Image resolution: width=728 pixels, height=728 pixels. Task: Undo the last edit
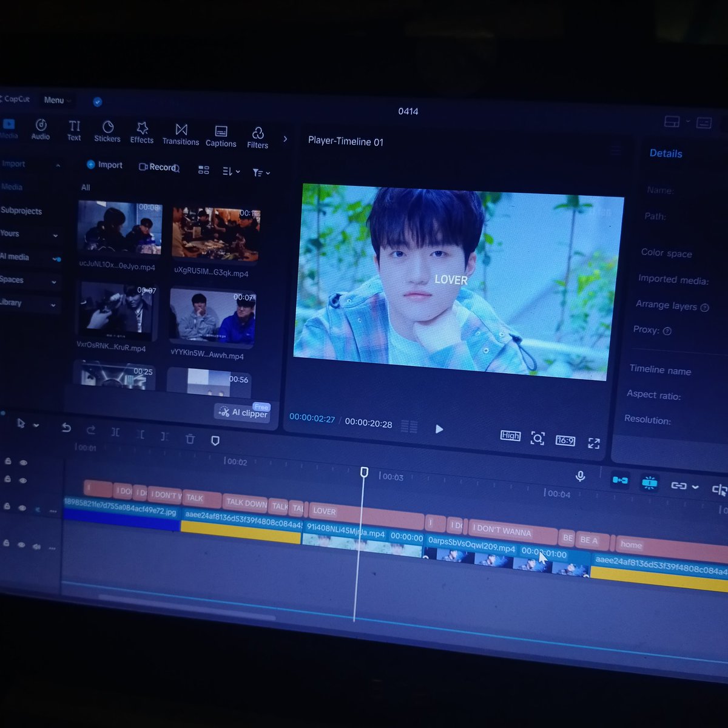[66, 428]
